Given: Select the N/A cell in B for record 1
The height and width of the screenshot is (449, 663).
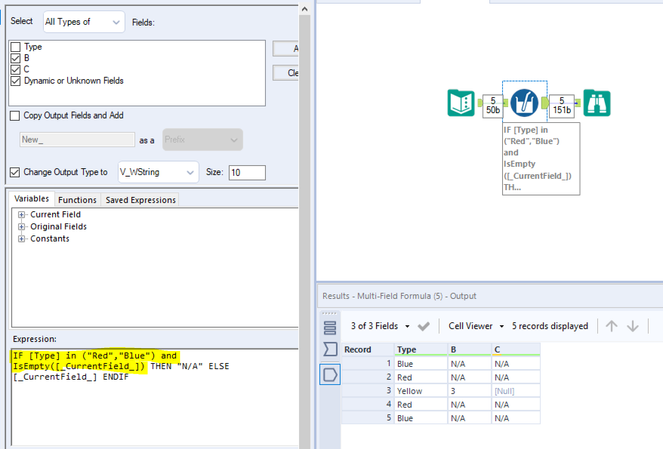Looking at the screenshot, I should (469, 364).
